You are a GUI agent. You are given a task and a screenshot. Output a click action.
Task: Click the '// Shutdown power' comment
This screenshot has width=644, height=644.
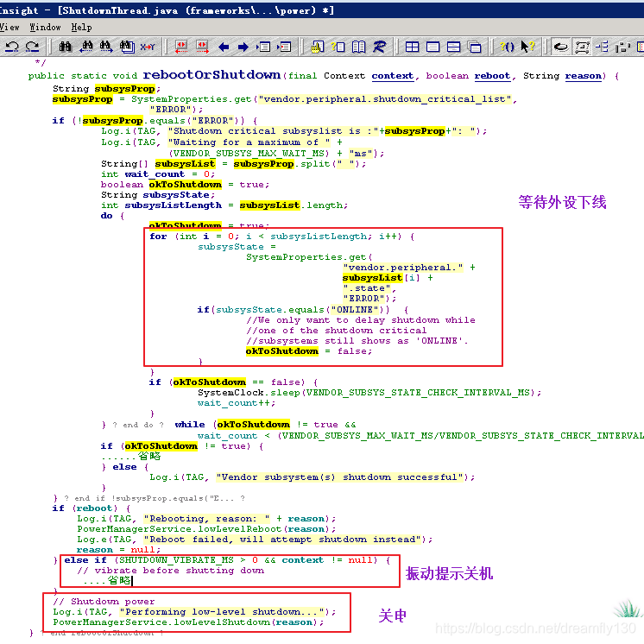[x=104, y=602]
